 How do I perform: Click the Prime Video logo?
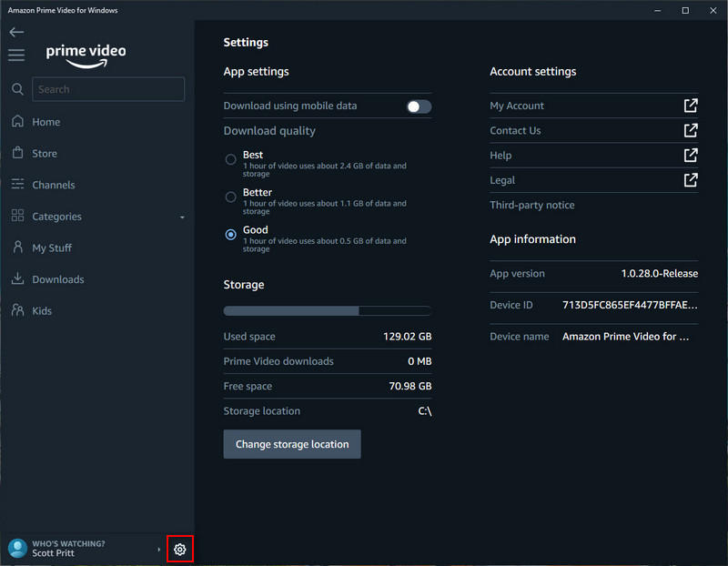click(x=86, y=56)
